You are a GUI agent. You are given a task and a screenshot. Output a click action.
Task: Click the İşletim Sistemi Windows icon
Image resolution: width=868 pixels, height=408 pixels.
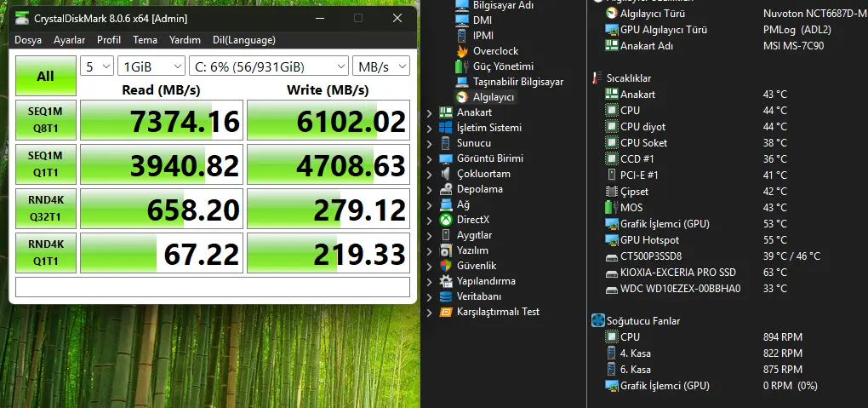coord(446,128)
